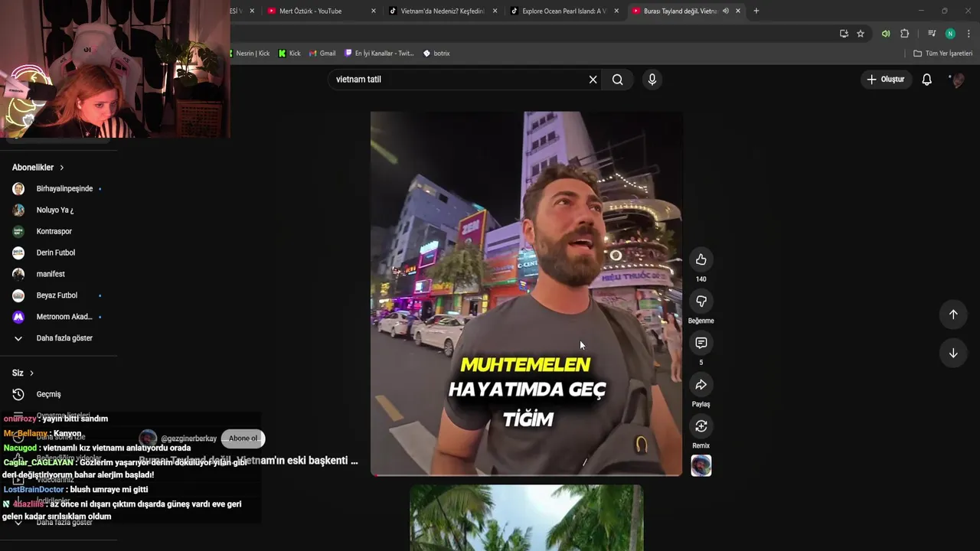The height and width of the screenshot is (551, 980).
Task: Open the notifications bell
Action: tap(926, 80)
